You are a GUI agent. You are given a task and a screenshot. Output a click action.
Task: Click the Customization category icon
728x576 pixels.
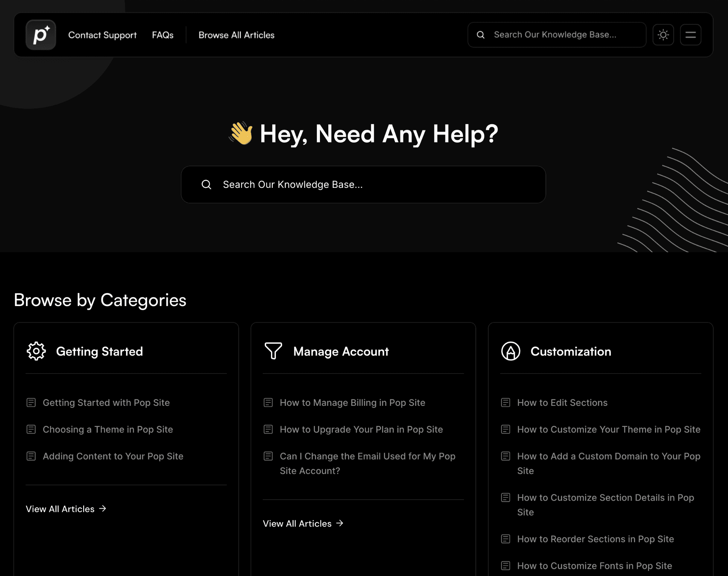(510, 351)
